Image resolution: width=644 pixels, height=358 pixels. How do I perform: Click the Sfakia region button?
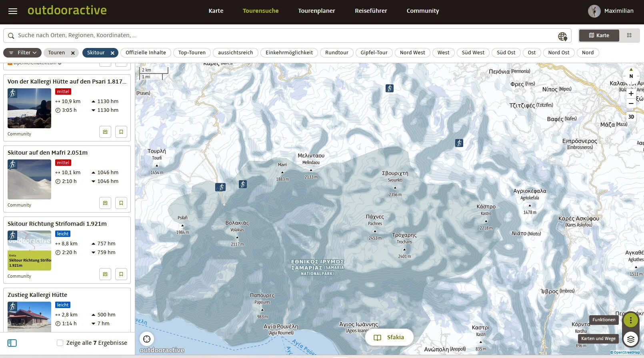pos(389,338)
